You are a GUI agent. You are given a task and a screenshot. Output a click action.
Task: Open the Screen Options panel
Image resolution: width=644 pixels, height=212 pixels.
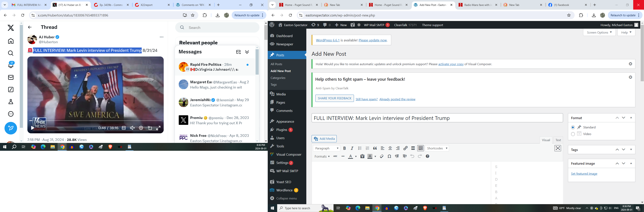599,33
